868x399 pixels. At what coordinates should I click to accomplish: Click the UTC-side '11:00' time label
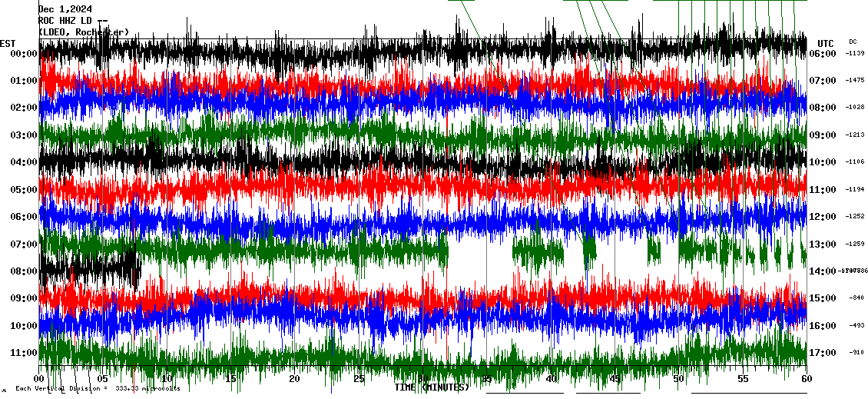pyautogui.click(x=823, y=190)
